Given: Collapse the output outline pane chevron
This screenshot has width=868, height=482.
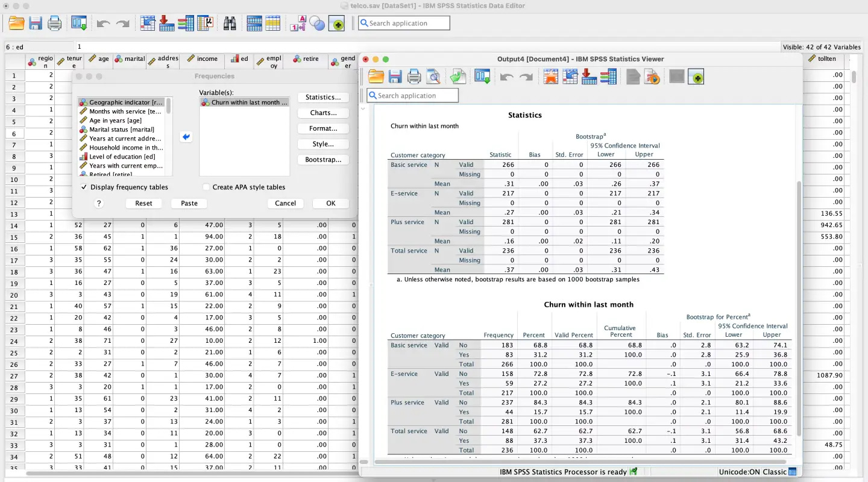Looking at the screenshot, I should click(362, 109).
